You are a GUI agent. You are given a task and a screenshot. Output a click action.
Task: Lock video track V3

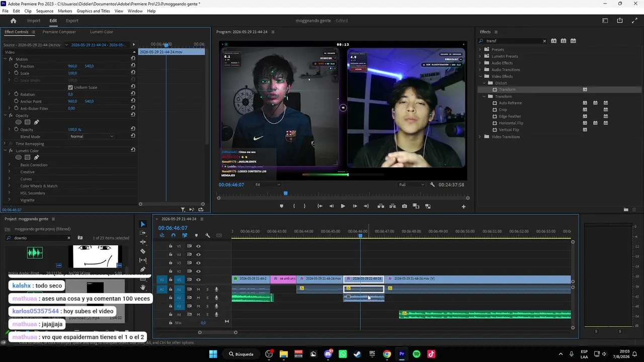171,262
